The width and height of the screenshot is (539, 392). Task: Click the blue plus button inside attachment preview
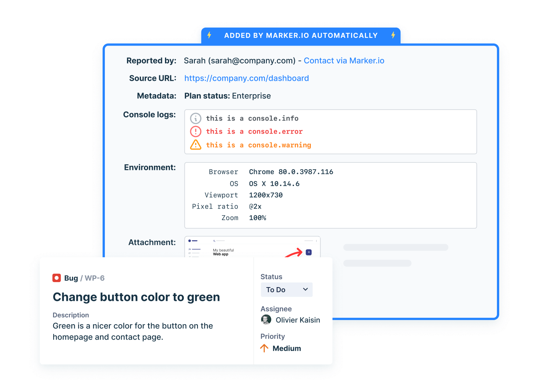click(x=309, y=252)
